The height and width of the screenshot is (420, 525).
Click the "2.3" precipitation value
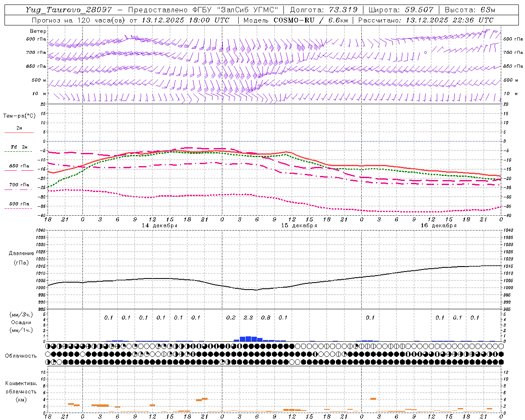(248, 318)
